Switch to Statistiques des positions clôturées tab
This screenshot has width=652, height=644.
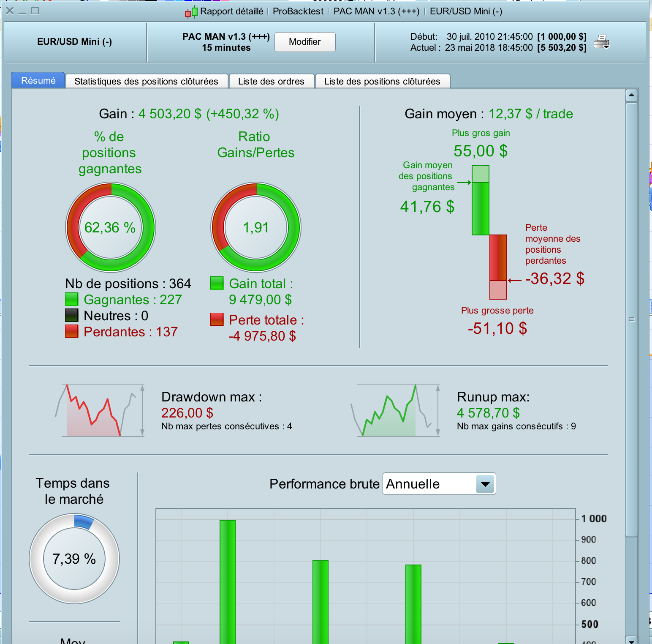[x=147, y=81]
